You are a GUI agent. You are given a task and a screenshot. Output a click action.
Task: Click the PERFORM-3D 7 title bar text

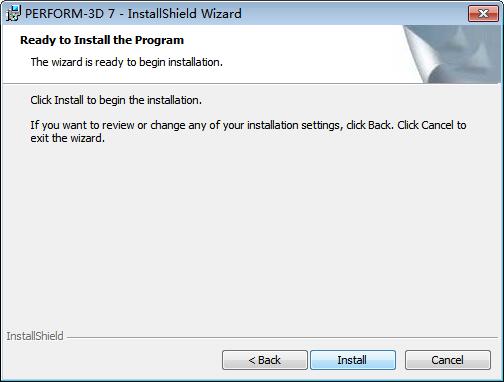click(x=133, y=14)
